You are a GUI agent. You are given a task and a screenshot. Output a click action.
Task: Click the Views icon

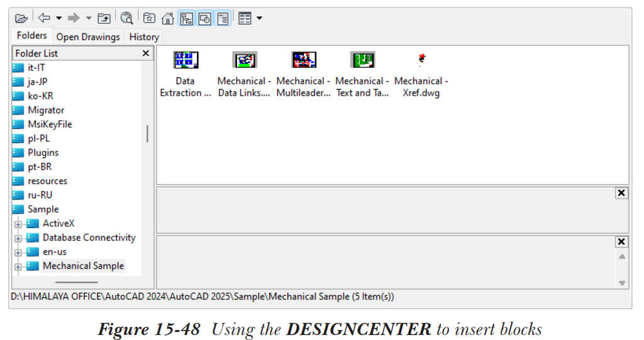click(x=245, y=18)
